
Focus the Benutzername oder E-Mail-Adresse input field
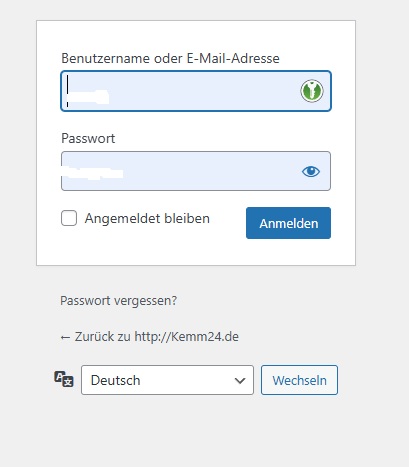point(196,91)
